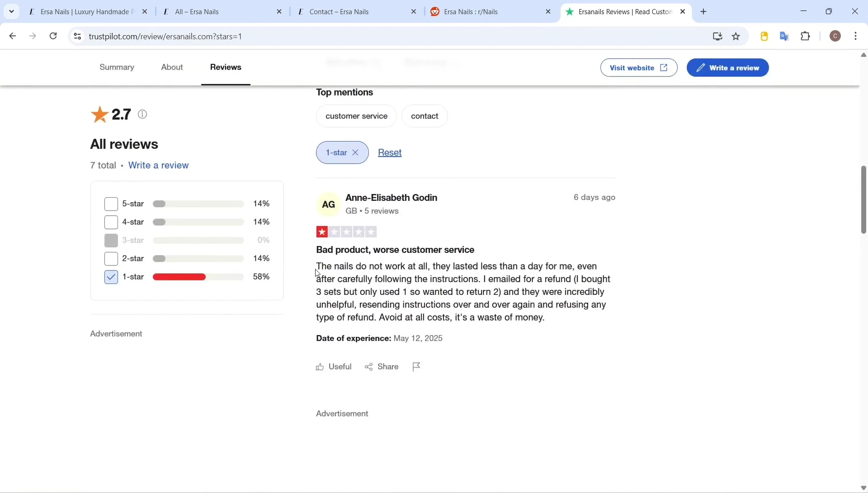Open the review titled Bad product, worse customer service
The height and width of the screenshot is (493, 868).
(395, 250)
